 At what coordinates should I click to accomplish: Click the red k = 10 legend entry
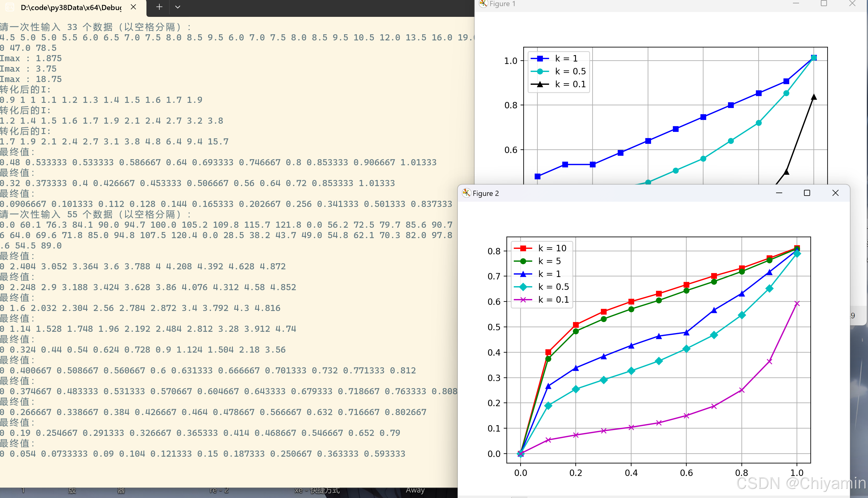pos(552,248)
